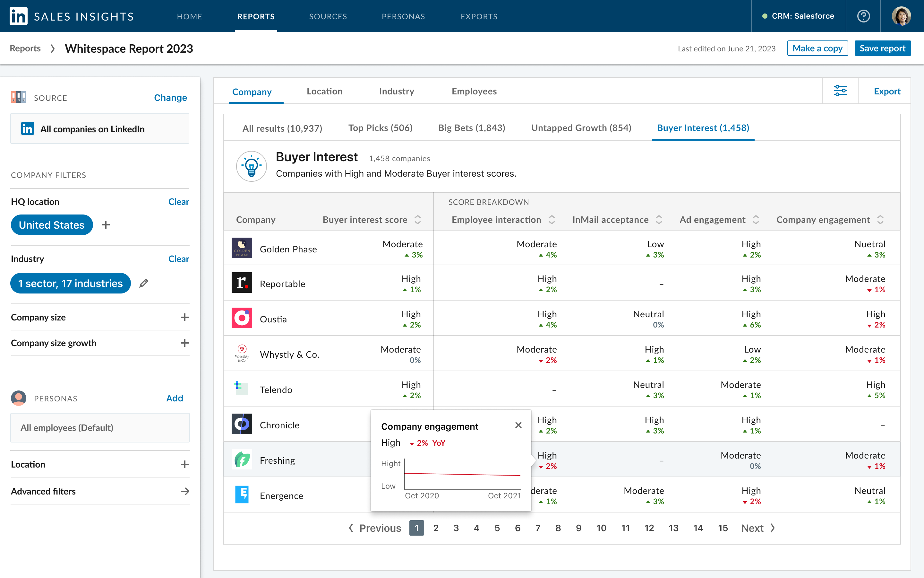
Task: Click the Export link
Action: [x=887, y=92]
